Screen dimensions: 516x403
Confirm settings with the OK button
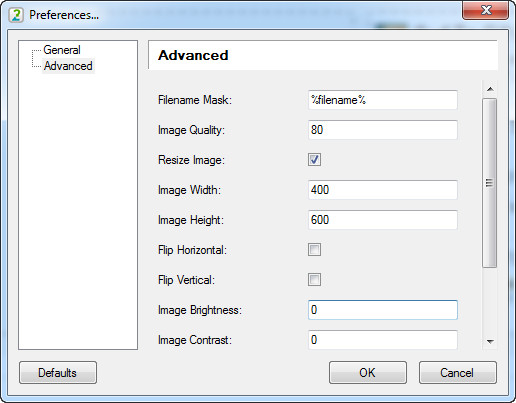coord(368,373)
